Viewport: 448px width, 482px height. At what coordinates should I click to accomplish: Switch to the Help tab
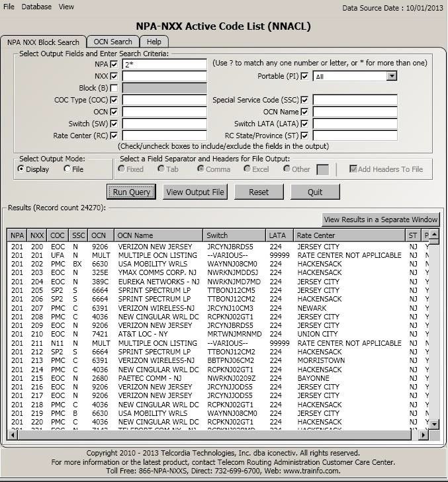pyautogui.click(x=154, y=42)
